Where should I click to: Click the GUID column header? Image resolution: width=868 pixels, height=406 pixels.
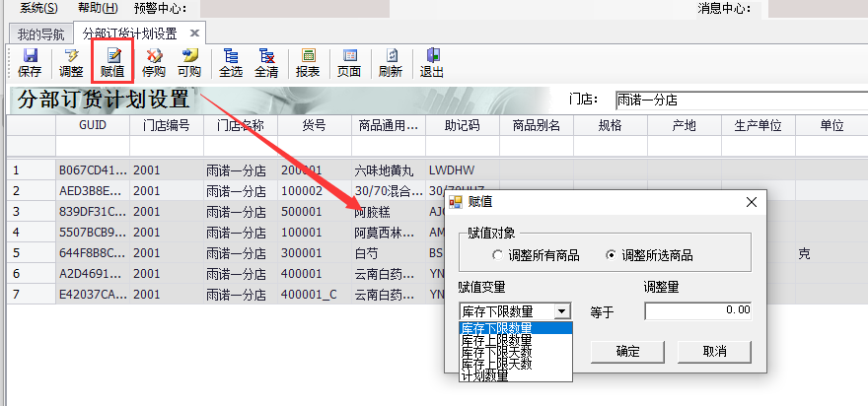[93, 125]
